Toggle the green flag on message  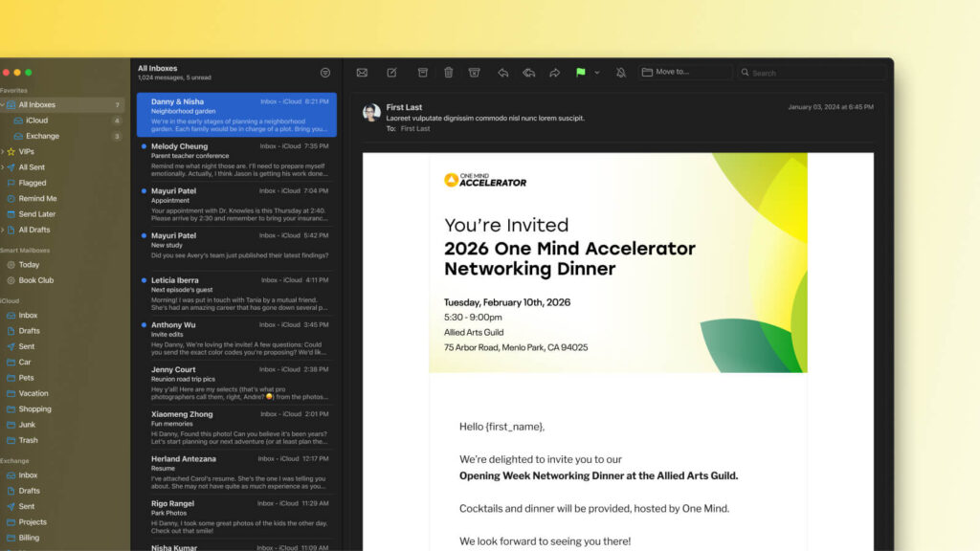click(x=580, y=73)
